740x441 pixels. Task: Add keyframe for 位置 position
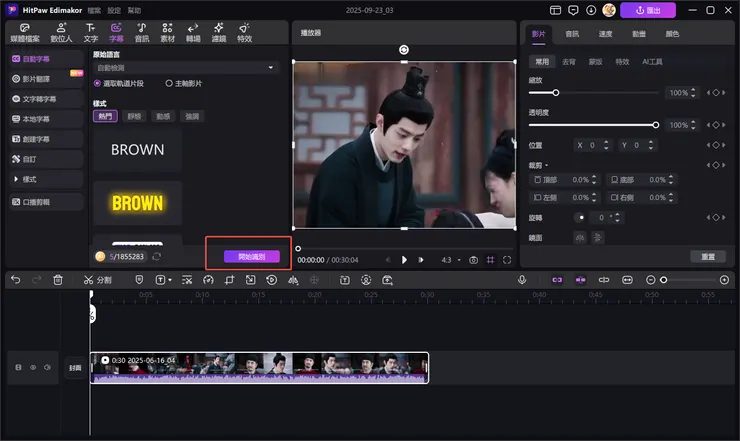click(716, 145)
